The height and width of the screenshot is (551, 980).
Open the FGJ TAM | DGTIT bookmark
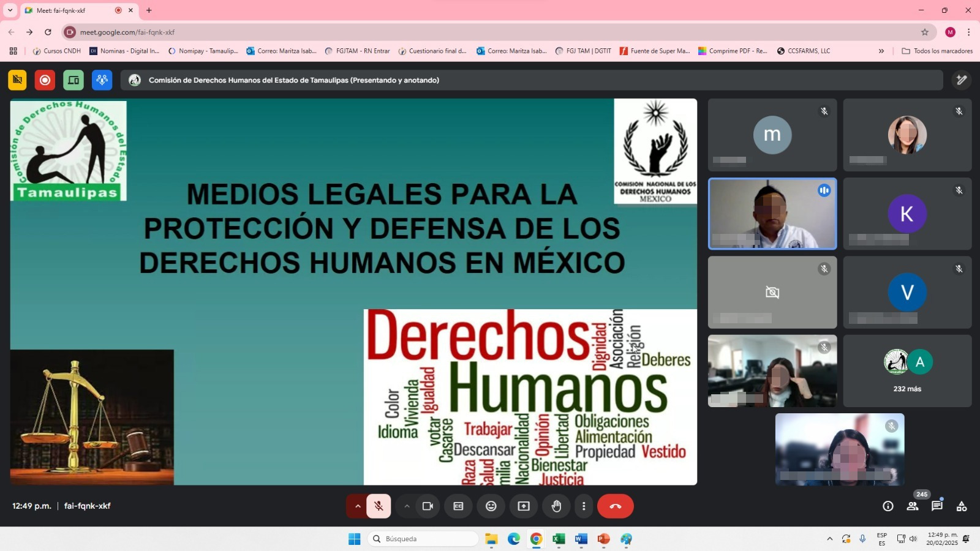coord(583,51)
